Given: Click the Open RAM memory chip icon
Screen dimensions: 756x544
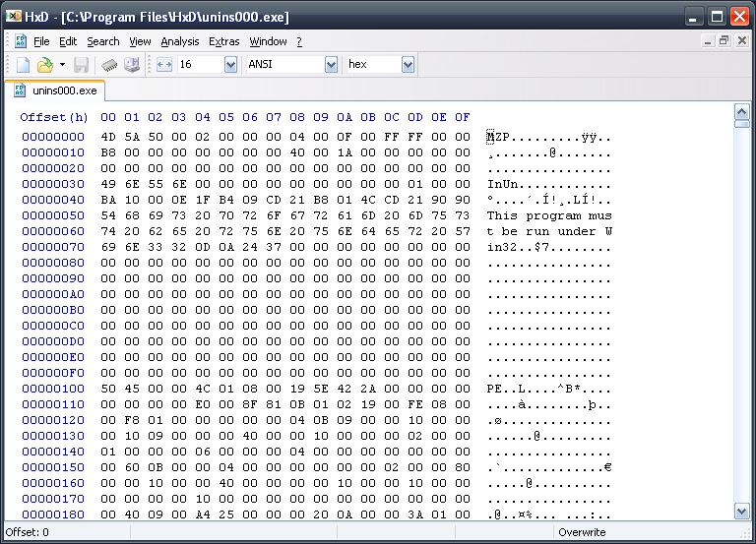Looking at the screenshot, I should (x=109, y=65).
